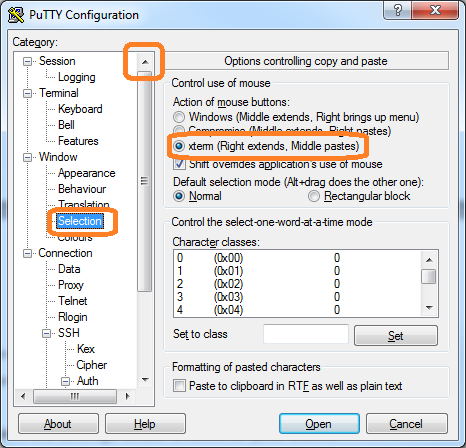Collapse the SSH tree node
466x448 pixels.
click(46, 333)
